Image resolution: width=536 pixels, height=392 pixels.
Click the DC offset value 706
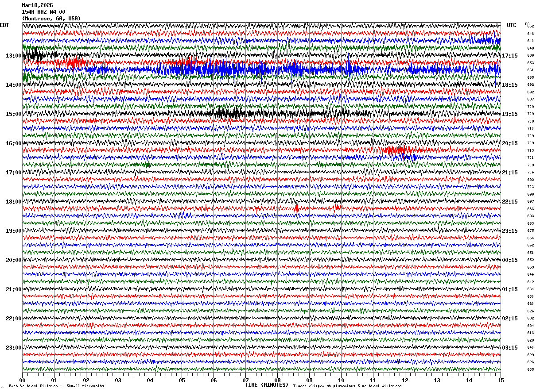pos(530,173)
